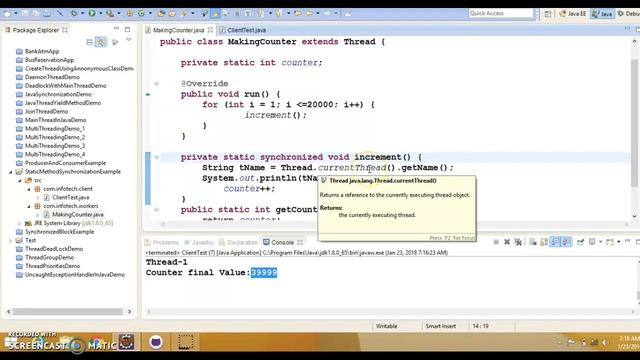Click the volume icon in system tray
Image resolution: width=640 pixels, height=360 pixels.
(604, 342)
